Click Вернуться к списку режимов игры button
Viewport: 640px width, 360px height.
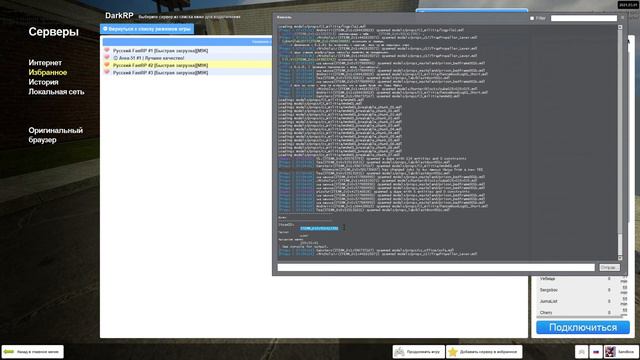tap(147, 29)
